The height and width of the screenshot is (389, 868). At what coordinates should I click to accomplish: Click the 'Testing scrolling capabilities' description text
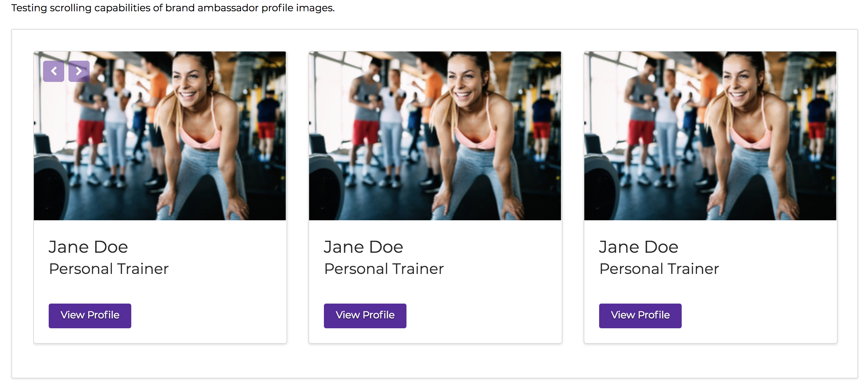click(x=173, y=8)
